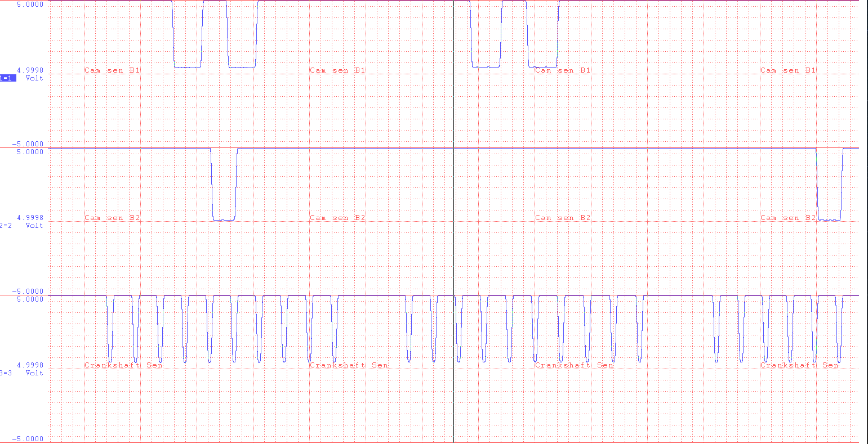Image resolution: width=868 pixels, height=444 pixels.
Task: Click the Volt unit beside channel 1=1
Action: coord(34,78)
